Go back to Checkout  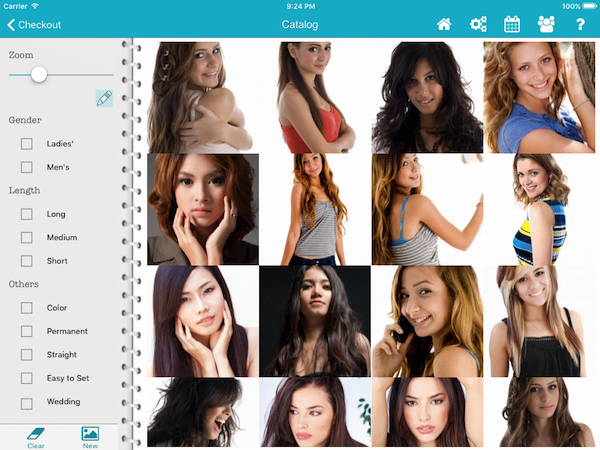pos(34,25)
